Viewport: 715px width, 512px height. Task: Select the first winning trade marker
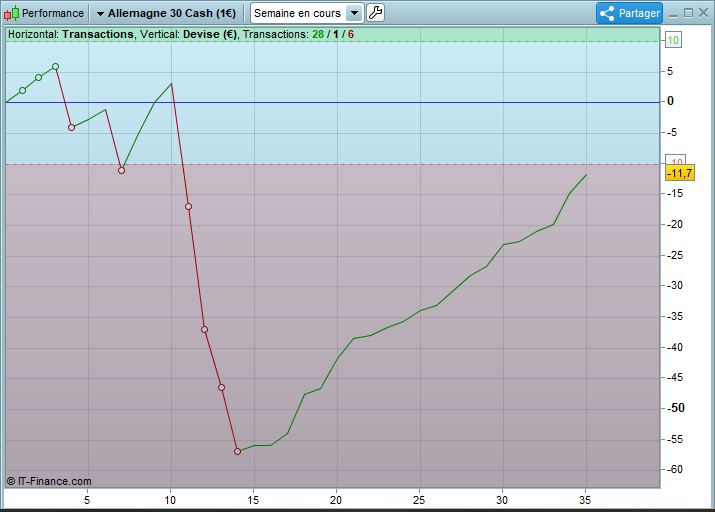point(22,90)
